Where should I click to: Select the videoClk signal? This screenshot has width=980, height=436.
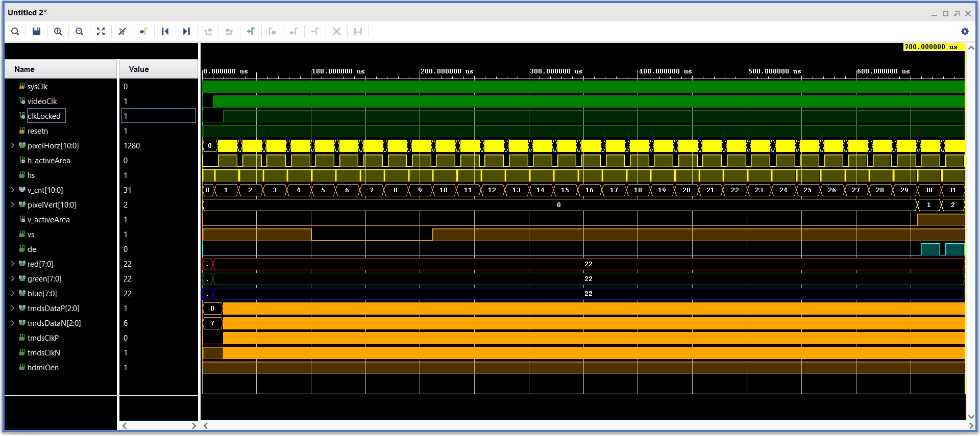[x=42, y=101]
